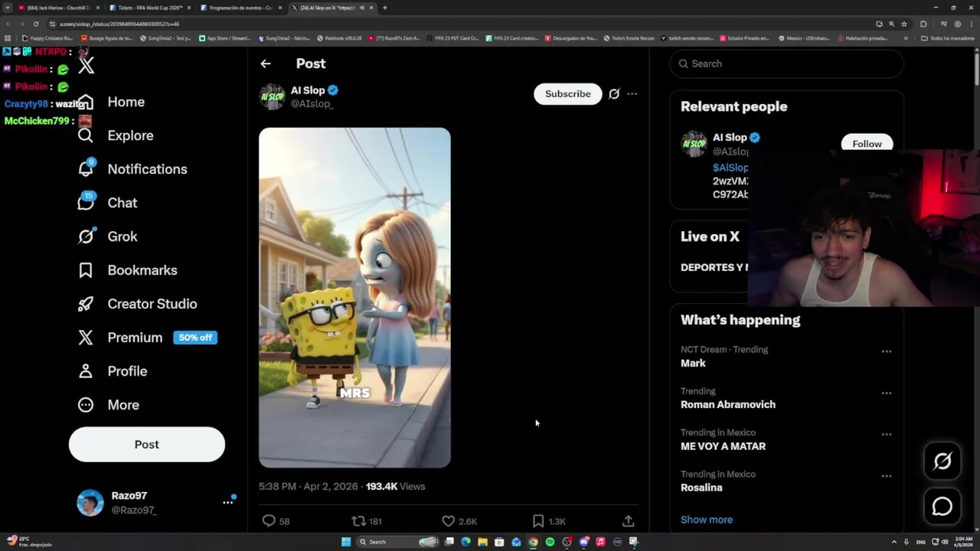Open the trending topic Rosalina
980x551 pixels.
[x=701, y=487]
